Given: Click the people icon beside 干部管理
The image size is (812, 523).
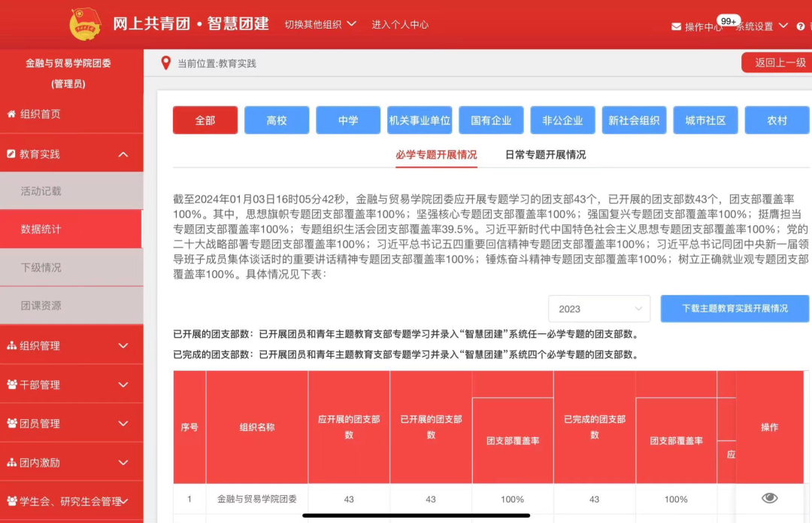Looking at the screenshot, I should pyautogui.click(x=11, y=385).
